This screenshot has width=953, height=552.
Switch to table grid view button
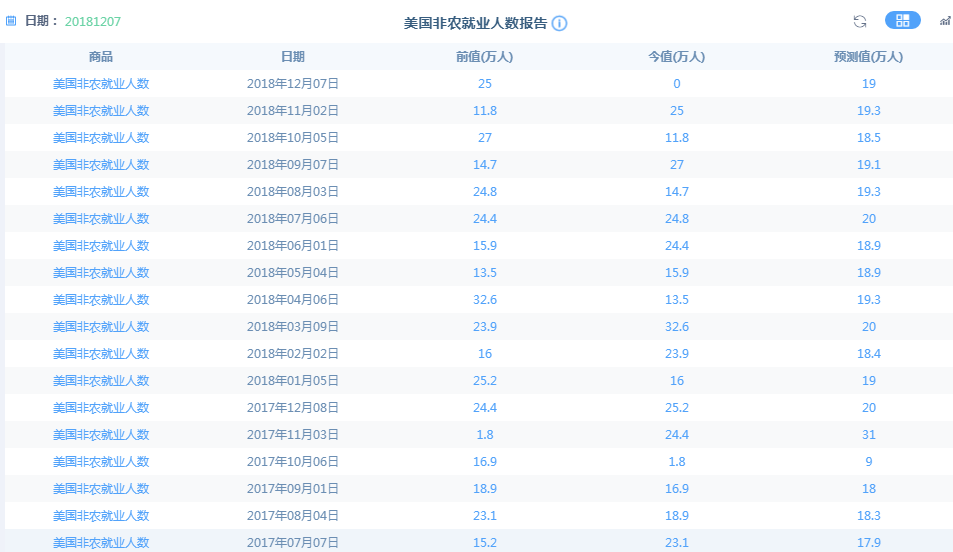[x=903, y=21]
